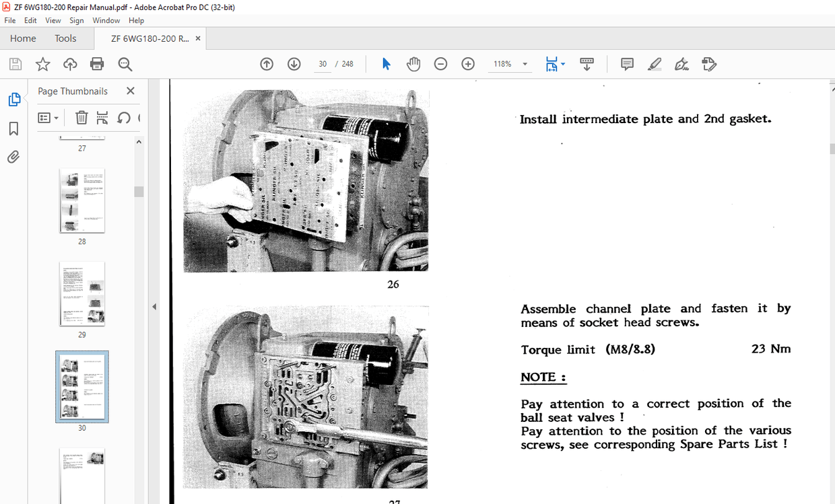
Task: Switch to the Tools tab
Action: click(x=65, y=38)
